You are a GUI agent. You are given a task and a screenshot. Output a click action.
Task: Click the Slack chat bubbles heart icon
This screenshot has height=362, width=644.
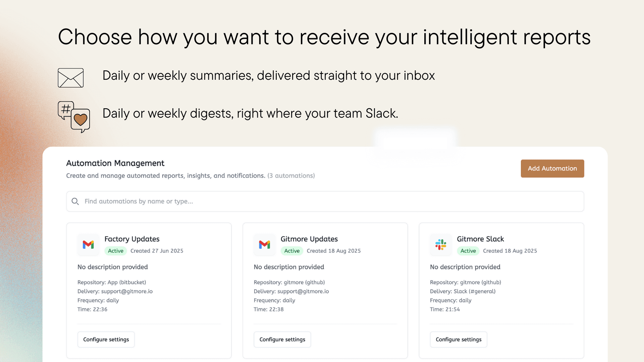pos(74,117)
